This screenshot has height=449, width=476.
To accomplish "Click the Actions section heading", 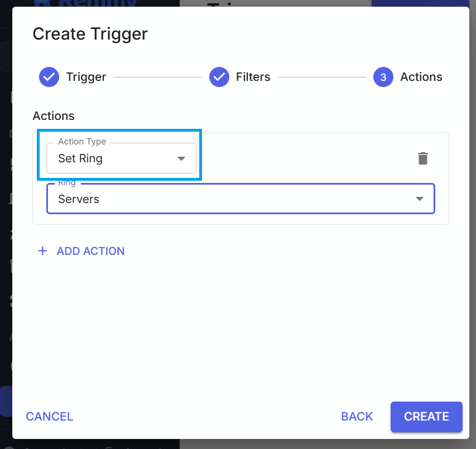I will [x=54, y=116].
